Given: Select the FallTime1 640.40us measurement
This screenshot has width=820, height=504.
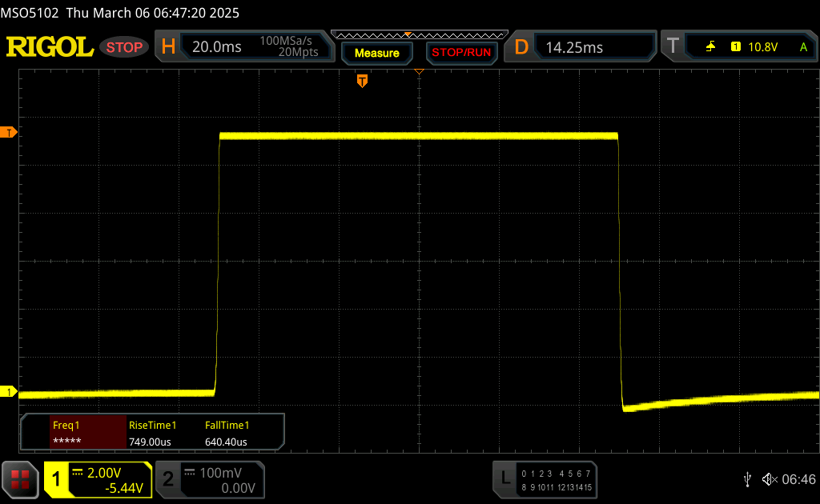Looking at the screenshot, I should pos(227,433).
